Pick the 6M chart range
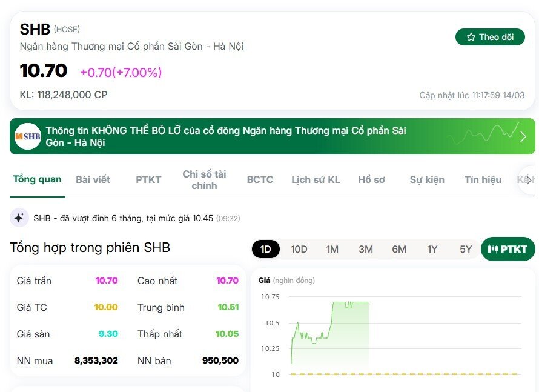 pos(398,249)
